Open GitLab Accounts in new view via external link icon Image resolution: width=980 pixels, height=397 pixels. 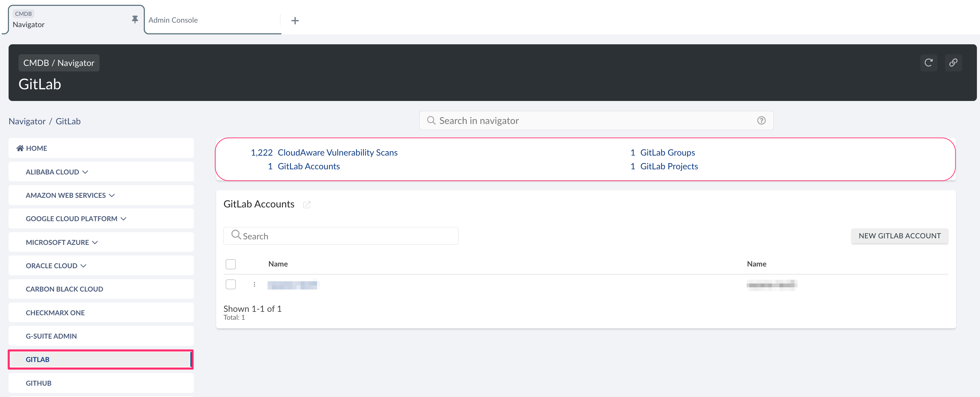(307, 204)
